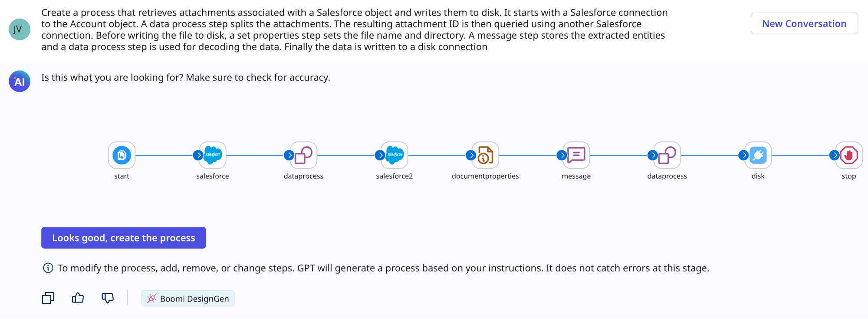Select the stop step icon
868x319 pixels.
tap(849, 155)
